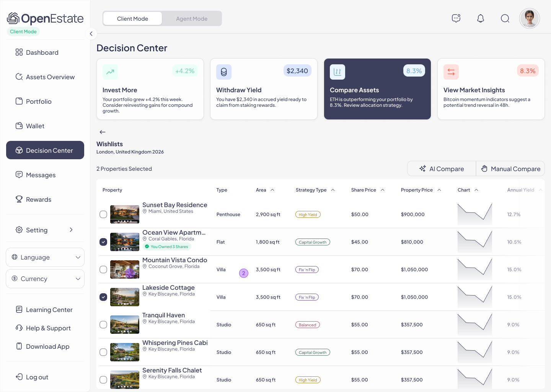
Task: Click the Compare Assets chart icon
Action: point(337,72)
